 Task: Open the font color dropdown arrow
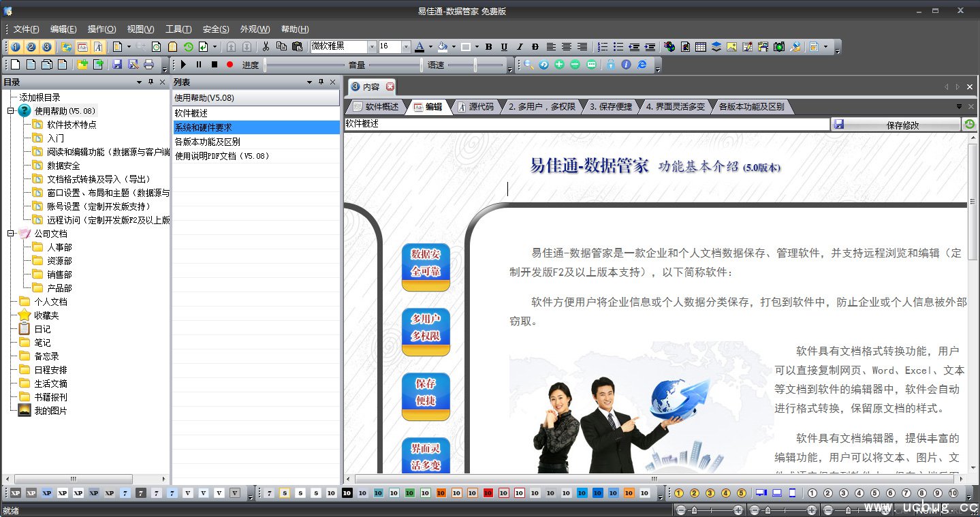[430, 46]
